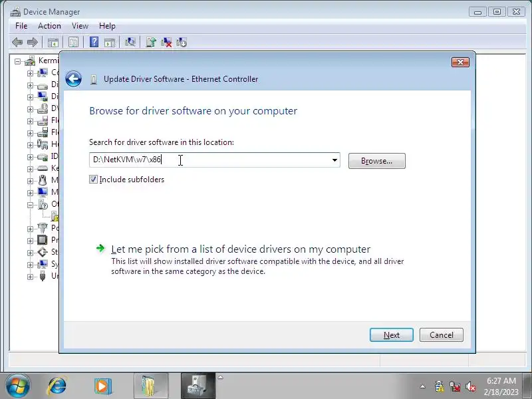The image size is (532, 399).
Task: Click the Forward arrow in Device Manager toolbar
Action: (x=33, y=43)
